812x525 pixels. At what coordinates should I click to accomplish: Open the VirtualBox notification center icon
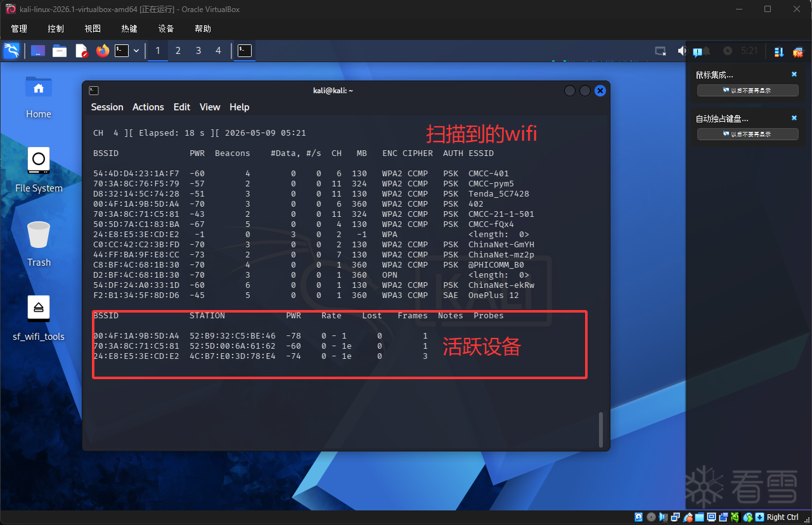[x=697, y=52]
